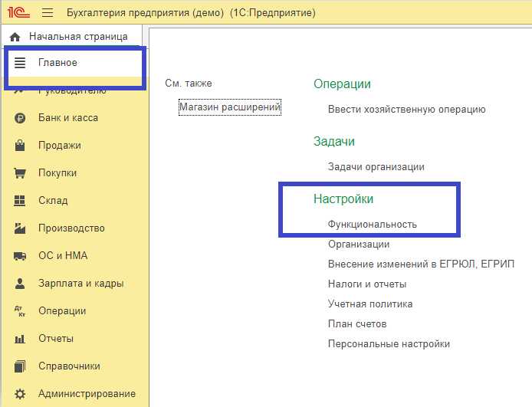Open Задачи организации link
This screenshot has height=407, width=532.
pos(376,167)
